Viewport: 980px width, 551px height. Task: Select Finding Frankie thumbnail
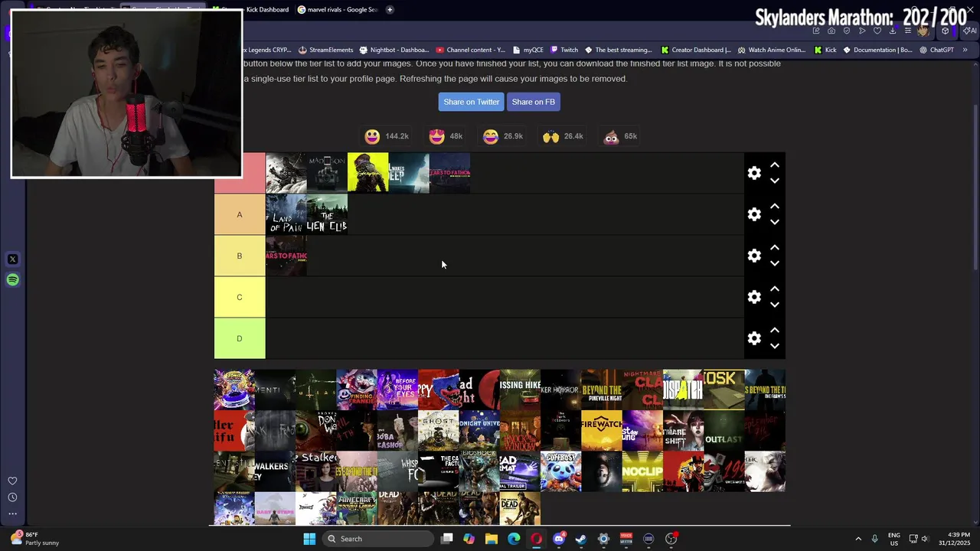pyautogui.click(x=357, y=390)
